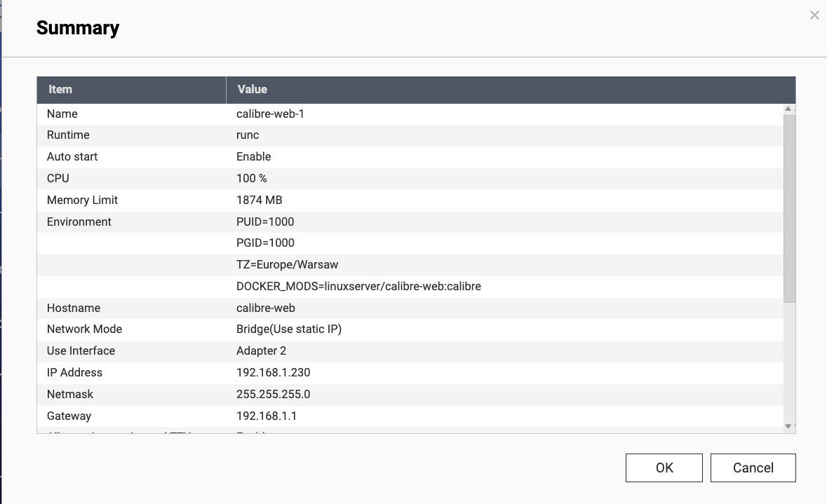The height and width of the screenshot is (504, 827).
Task: Select the IP Address 192.168.1.230 entry
Action: (x=273, y=372)
